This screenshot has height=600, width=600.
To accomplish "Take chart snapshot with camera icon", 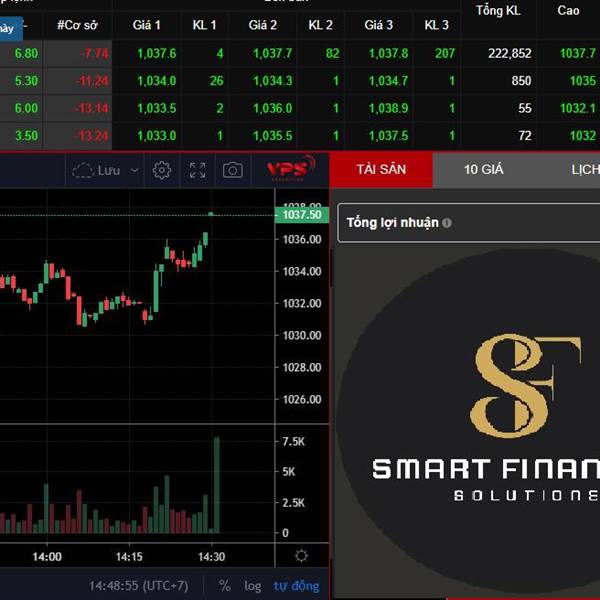I will (233, 170).
